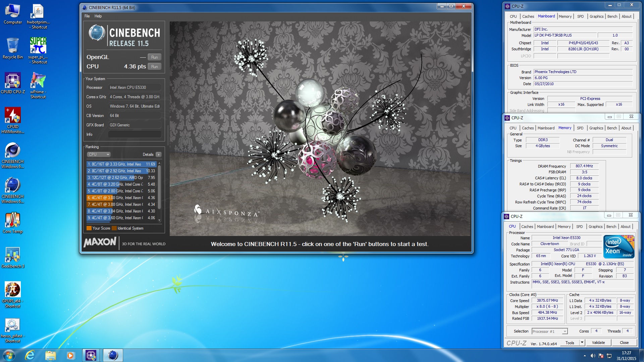The height and width of the screenshot is (362, 644).
Task: Select the super_pi shortcut icon
Action: click(x=38, y=50)
